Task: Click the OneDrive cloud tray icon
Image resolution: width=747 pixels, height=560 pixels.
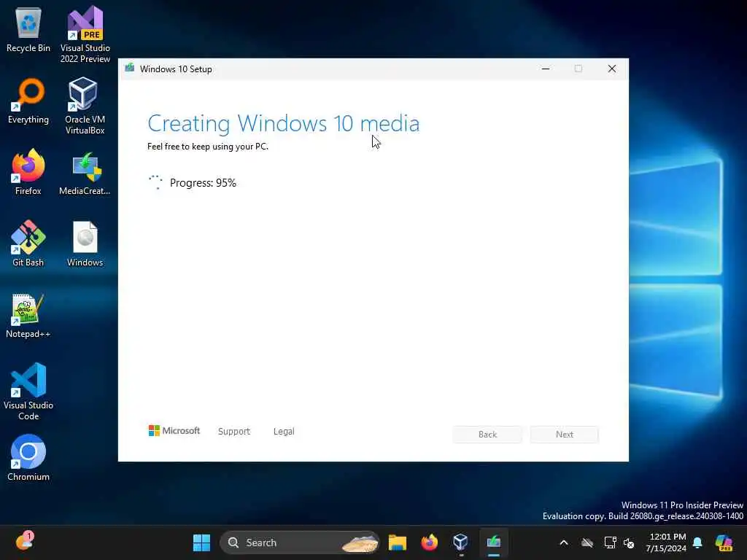Action: [x=587, y=542]
